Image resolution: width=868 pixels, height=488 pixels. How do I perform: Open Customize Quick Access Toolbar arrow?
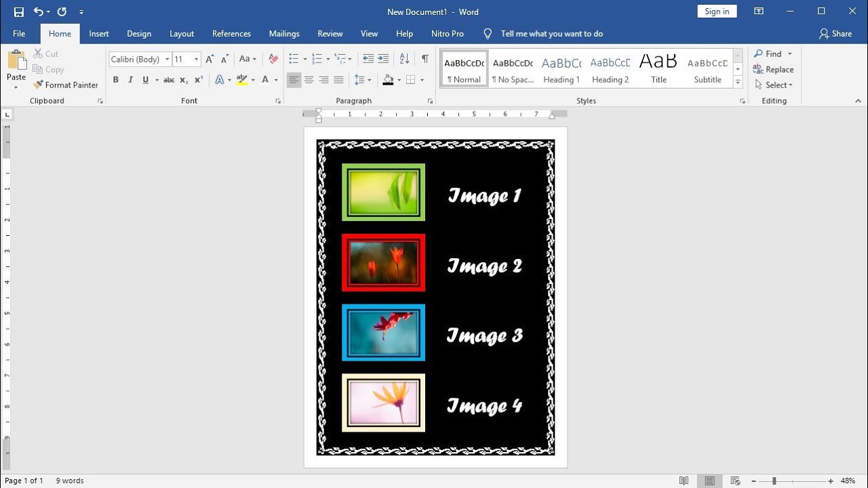(81, 12)
